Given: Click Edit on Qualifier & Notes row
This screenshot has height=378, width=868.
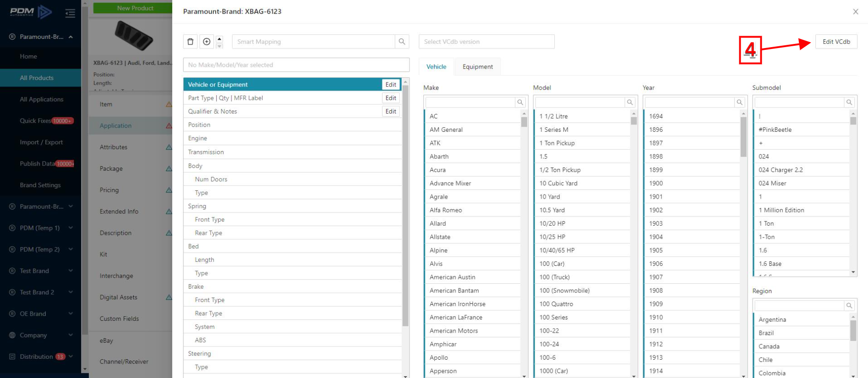Looking at the screenshot, I should click(x=391, y=111).
